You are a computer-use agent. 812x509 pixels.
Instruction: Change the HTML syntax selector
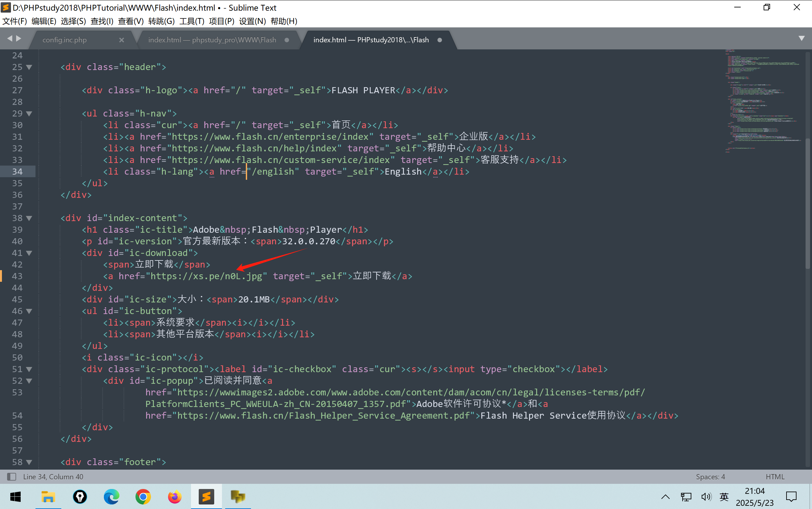click(775, 477)
